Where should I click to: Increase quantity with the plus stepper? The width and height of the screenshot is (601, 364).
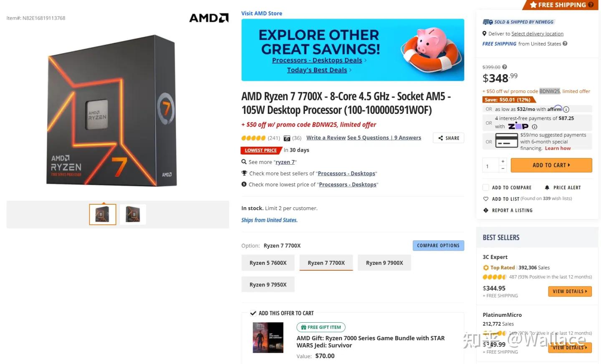coord(503,161)
